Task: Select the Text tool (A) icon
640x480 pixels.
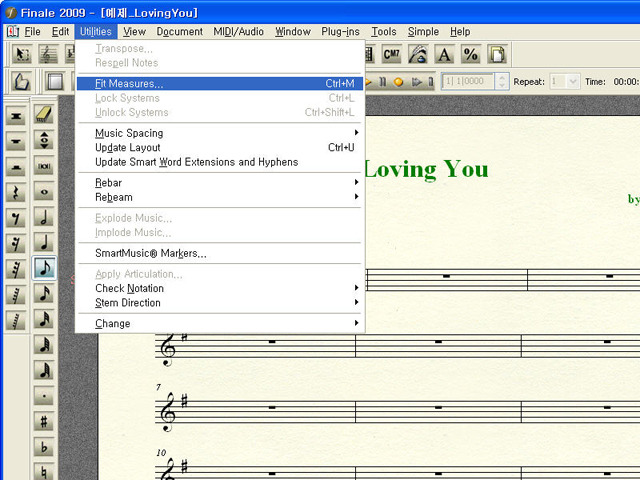Action: click(x=444, y=54)
